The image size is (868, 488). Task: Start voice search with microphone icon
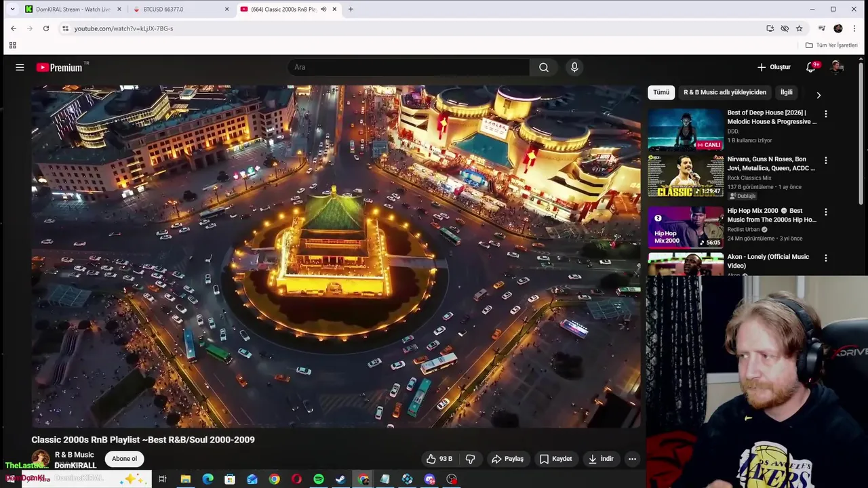(574, 67)
